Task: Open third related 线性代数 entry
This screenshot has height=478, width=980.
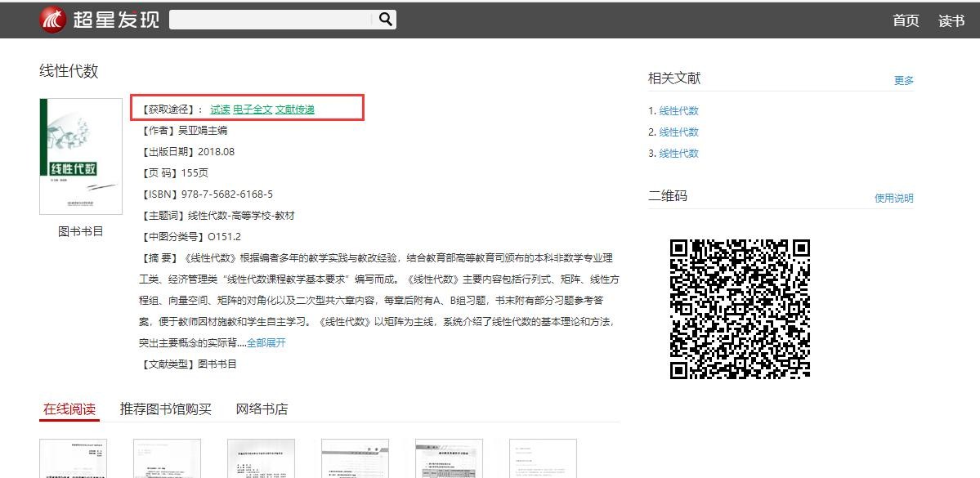Action: click(x=678, y=154)
